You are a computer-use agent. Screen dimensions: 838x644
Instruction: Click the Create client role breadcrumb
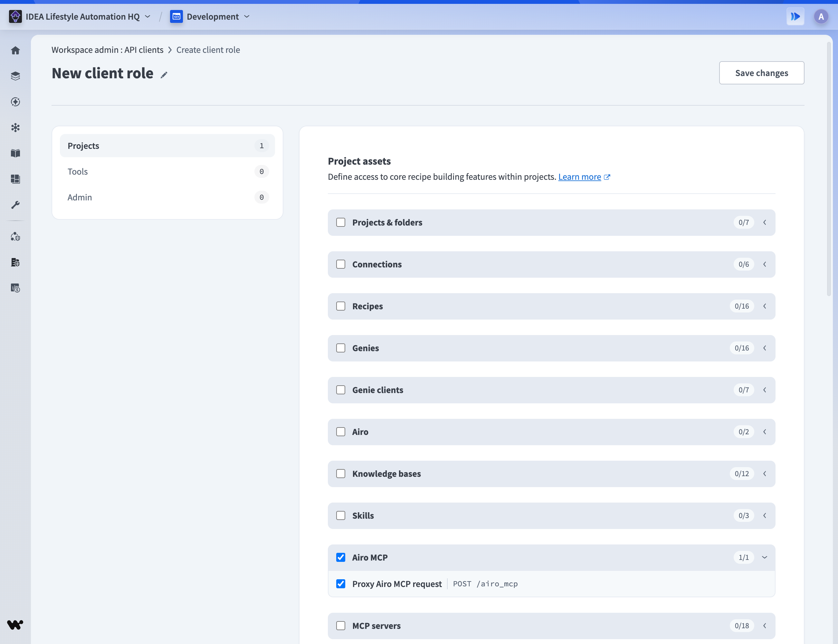208,50
